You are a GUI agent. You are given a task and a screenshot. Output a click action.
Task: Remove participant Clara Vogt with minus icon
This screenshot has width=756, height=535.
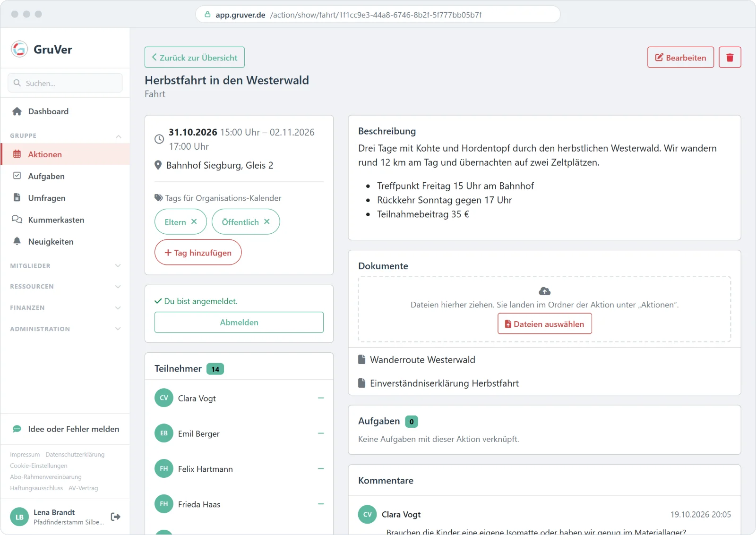321,398
